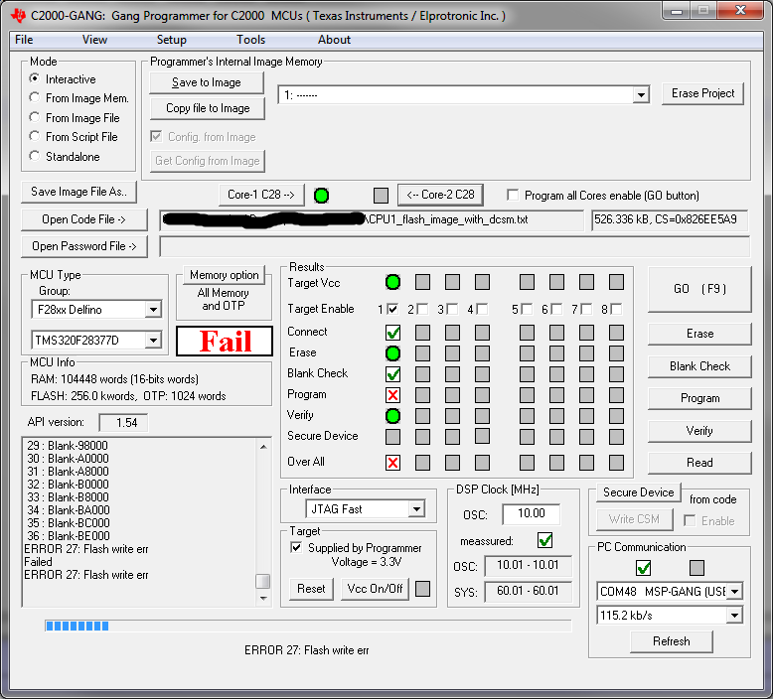Open the Tools menu

(250, 40)
